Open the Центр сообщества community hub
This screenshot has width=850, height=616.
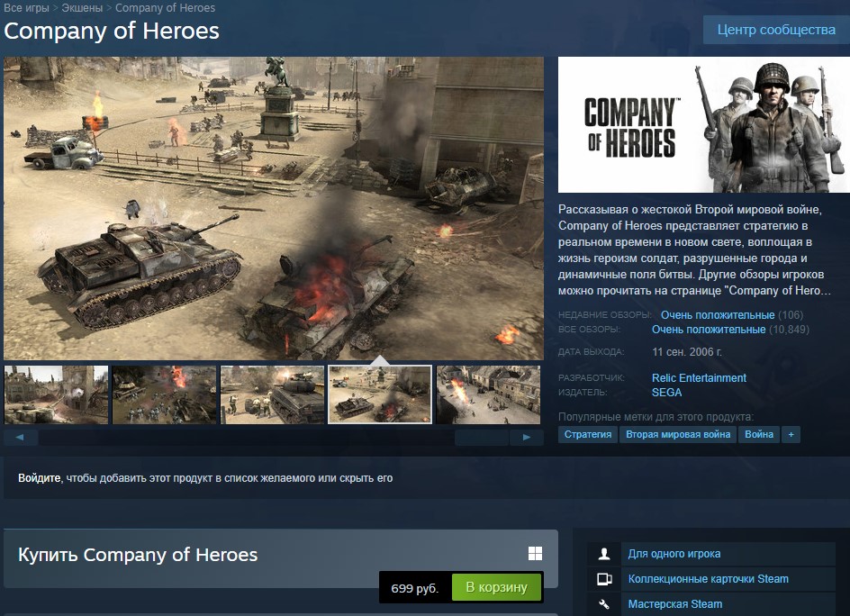pyautogui.click(x=776, y=30)
